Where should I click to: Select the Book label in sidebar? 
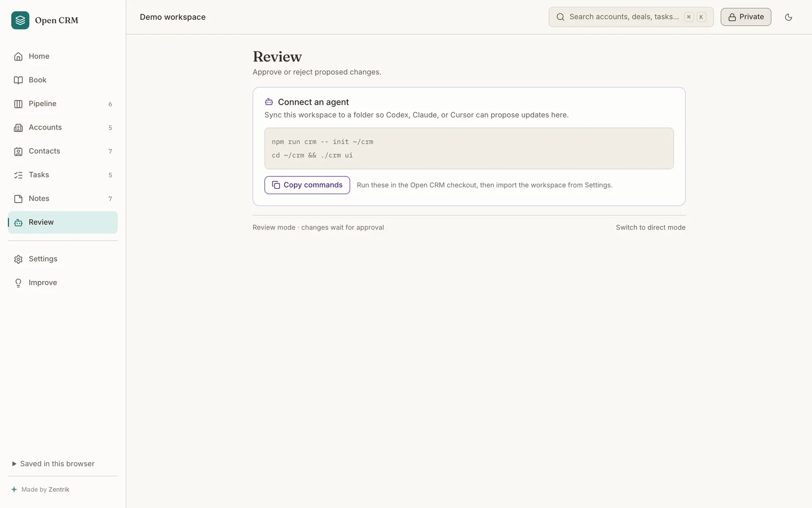(38, 80)
